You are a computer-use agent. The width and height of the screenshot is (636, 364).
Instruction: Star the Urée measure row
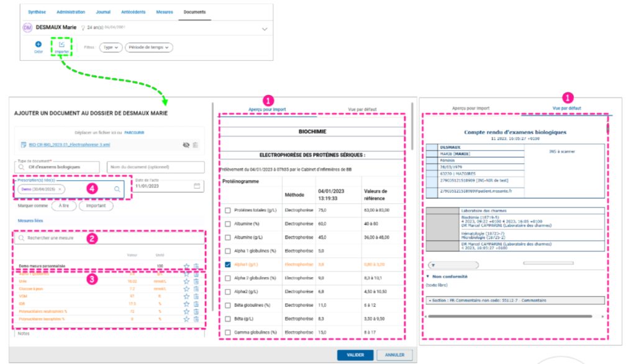[x=186, y=281]
